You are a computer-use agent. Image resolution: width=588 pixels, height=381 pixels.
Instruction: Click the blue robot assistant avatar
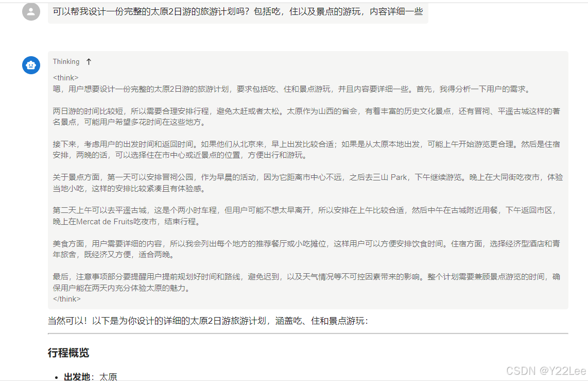coord(31,65)
